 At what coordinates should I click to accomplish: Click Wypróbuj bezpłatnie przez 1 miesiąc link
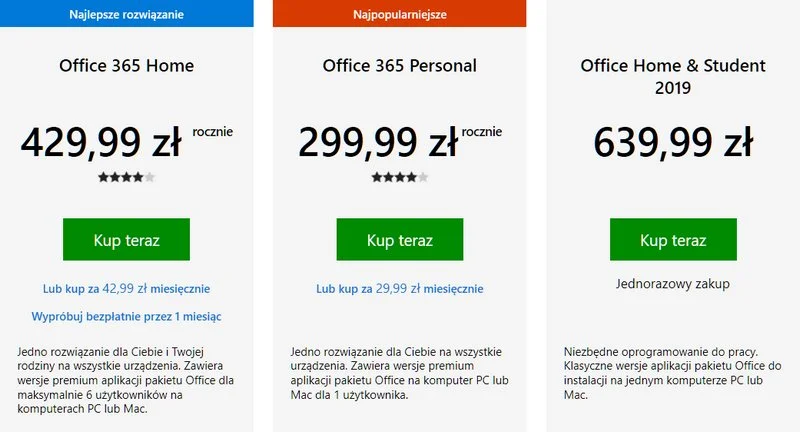(x=126, y=316)
